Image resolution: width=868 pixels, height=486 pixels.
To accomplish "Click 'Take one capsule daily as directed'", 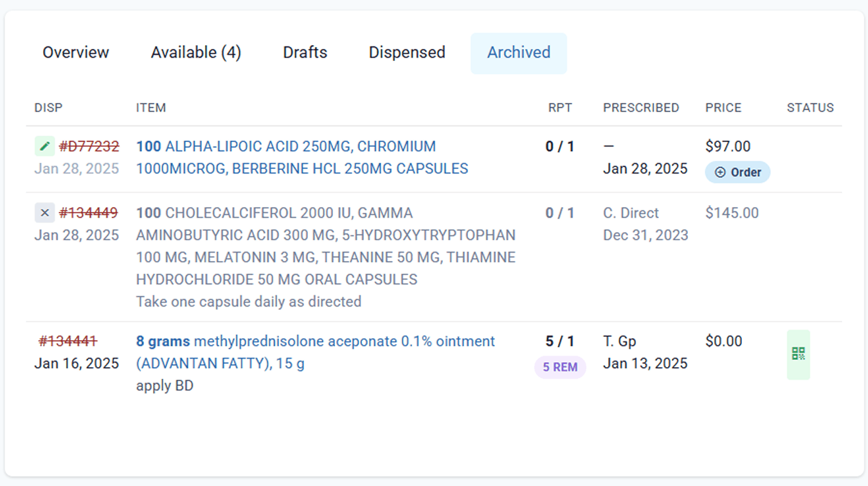I will click(x=249, y=301).
